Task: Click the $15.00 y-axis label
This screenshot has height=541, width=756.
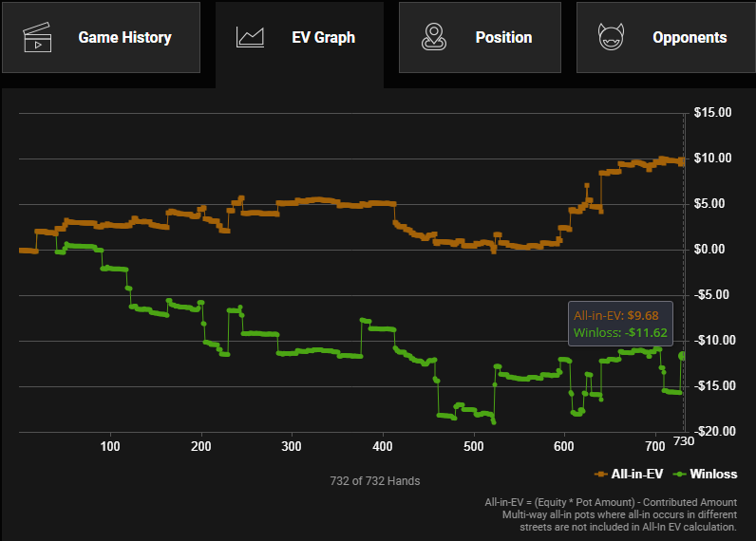Action: click(x=712, y=113)
